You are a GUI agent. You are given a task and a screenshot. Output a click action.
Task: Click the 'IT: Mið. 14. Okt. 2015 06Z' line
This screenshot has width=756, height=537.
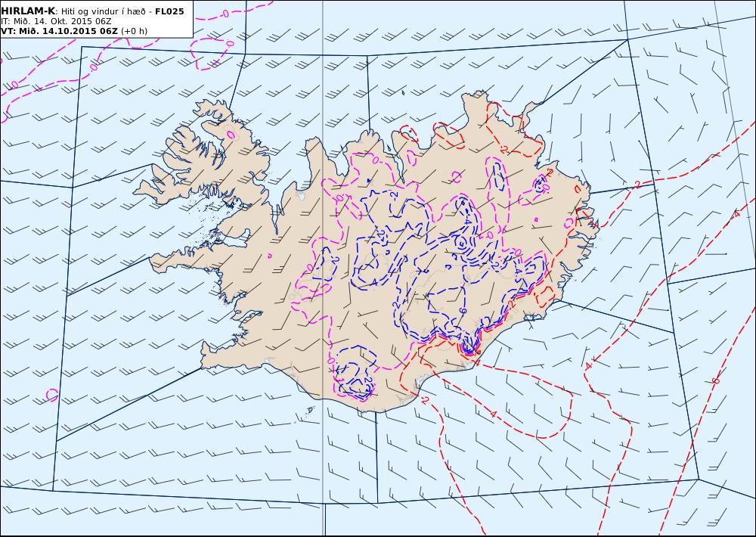57,21
